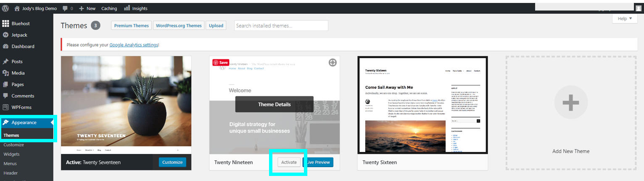Select the Twenty Sixteen theme screenshot

click(x=422, y=105)
